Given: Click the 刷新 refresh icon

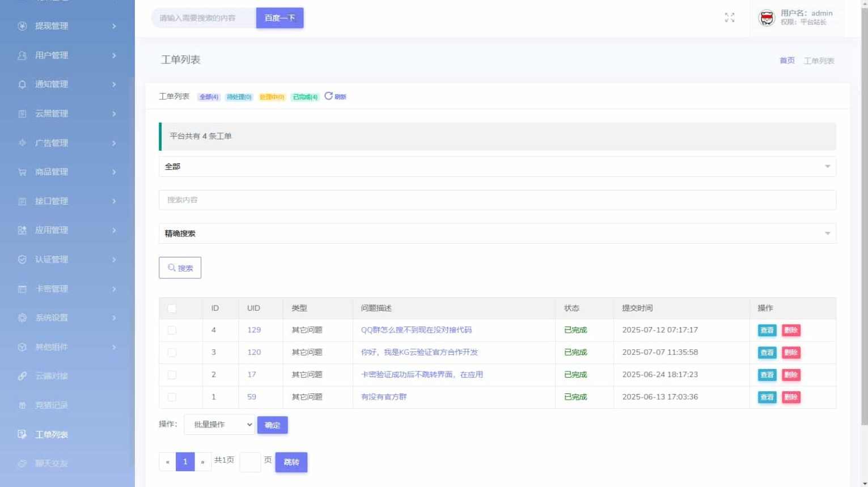Looking at the screenshot, I should (x=328, y=96).
